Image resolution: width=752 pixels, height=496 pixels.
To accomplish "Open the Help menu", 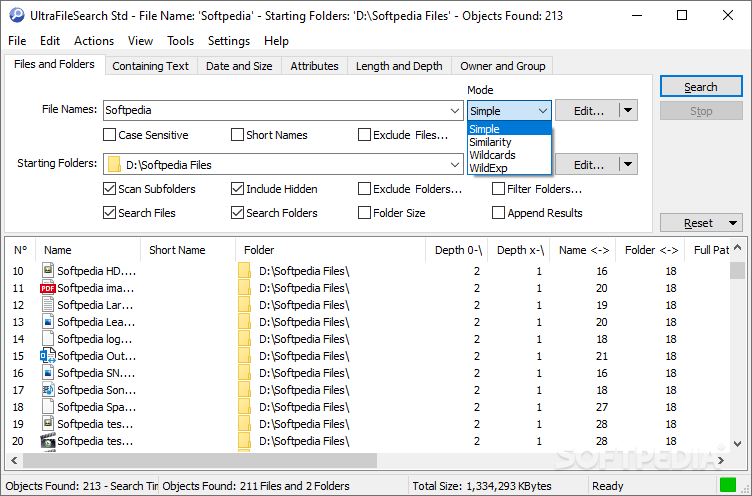I will (276, 41).
